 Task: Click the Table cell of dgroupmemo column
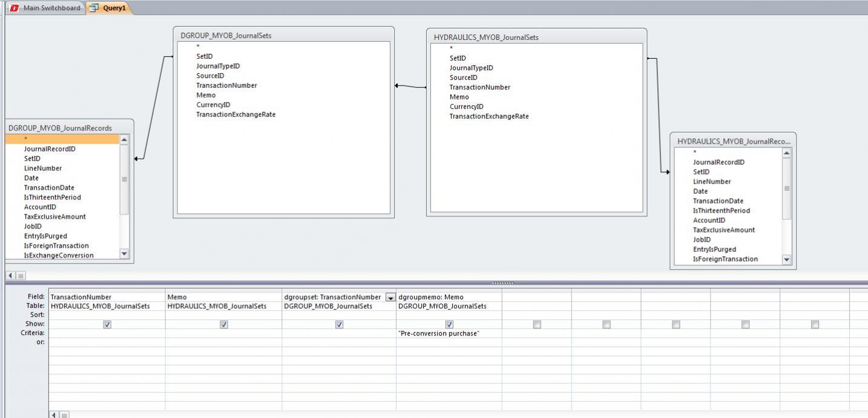point(449,307)
